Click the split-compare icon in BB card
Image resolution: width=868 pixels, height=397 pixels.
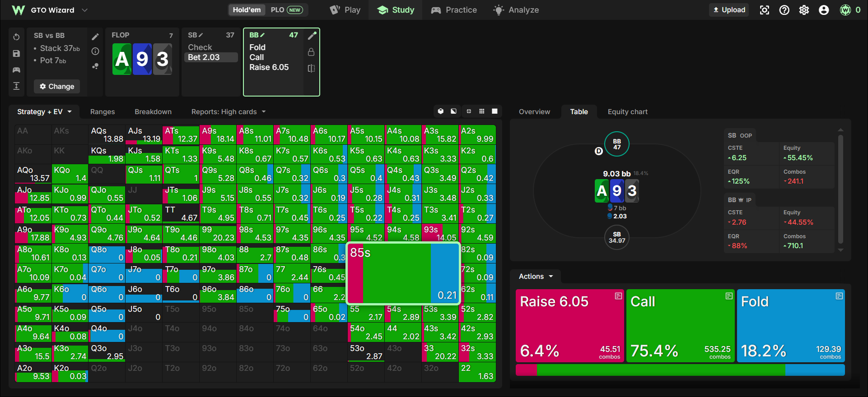311,68
